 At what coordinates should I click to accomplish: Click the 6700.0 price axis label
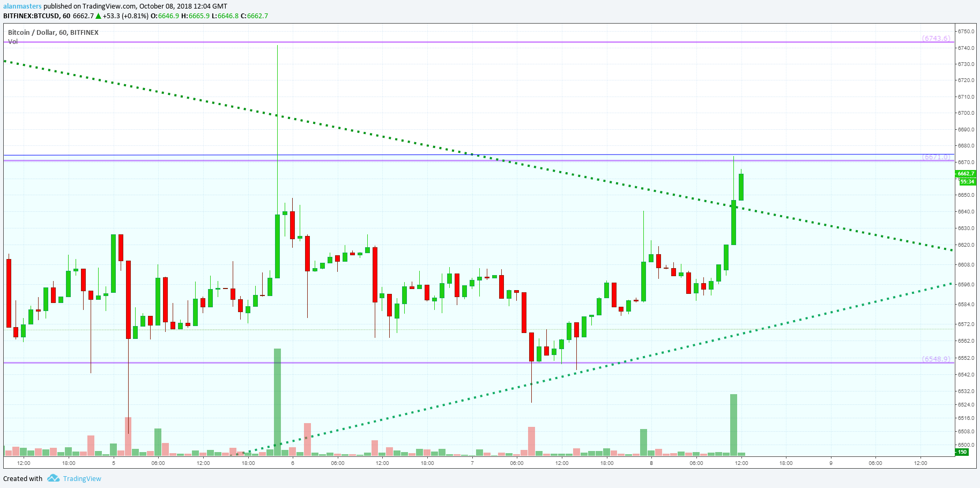[x=966, y=113]
